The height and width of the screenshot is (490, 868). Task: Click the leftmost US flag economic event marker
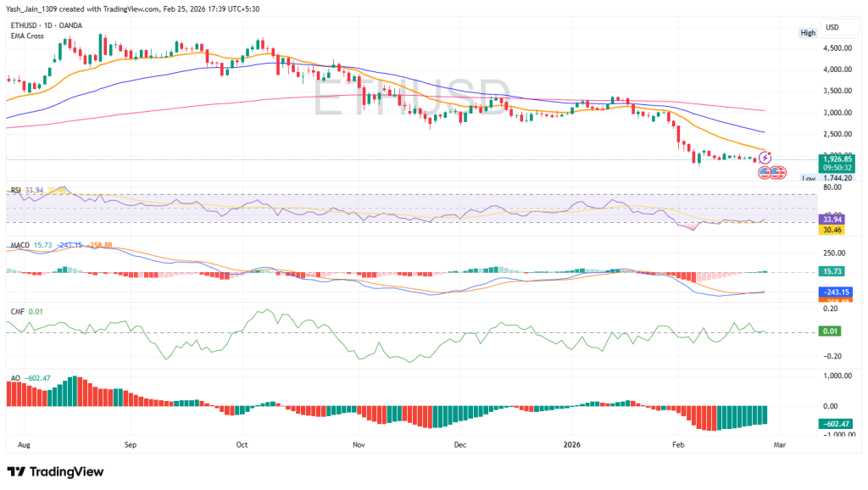pos(765,172)
